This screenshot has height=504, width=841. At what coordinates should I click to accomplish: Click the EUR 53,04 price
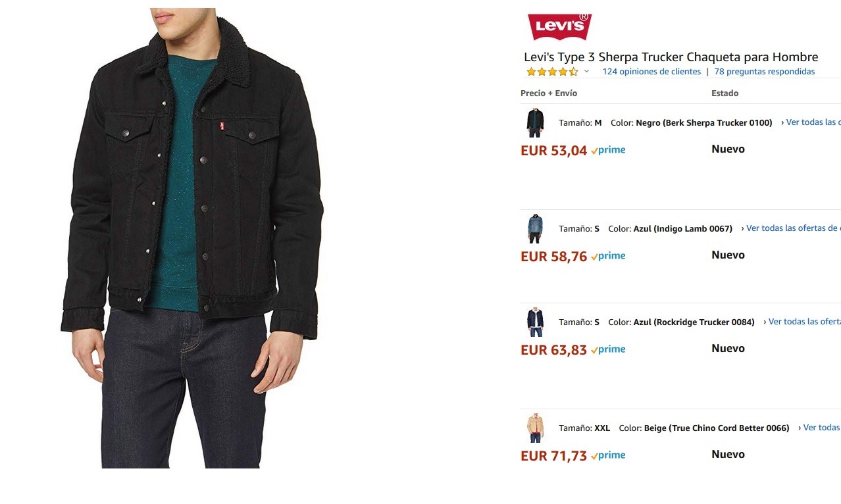pos(553,151)
